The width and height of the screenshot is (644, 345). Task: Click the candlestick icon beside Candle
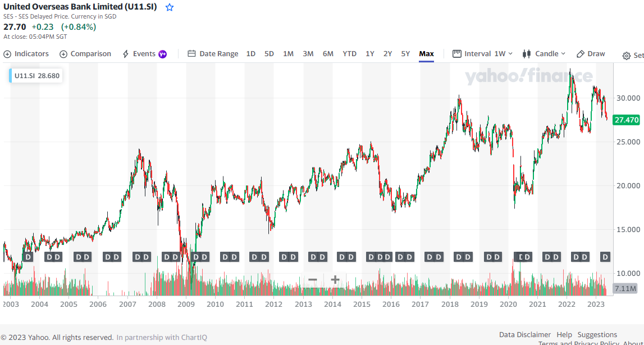pos(526,54)
